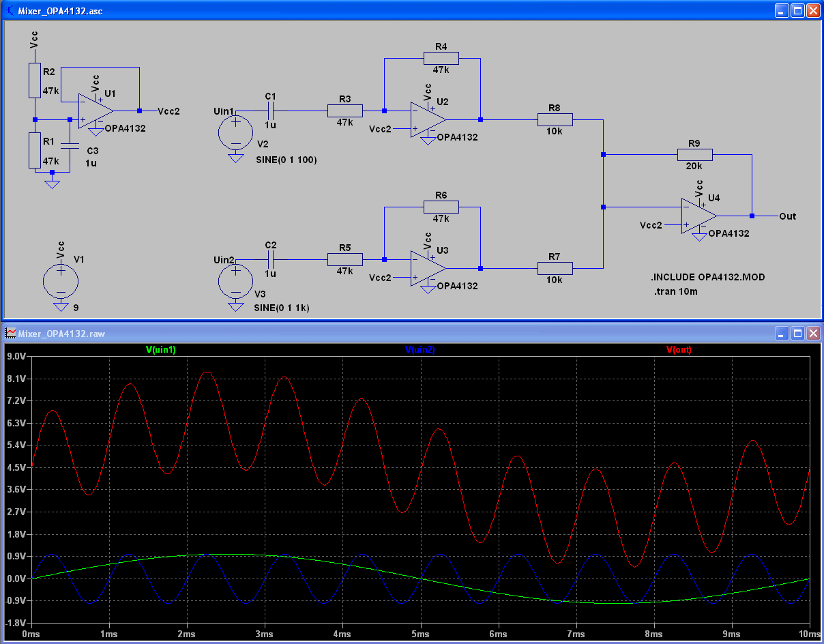Viewport: 824px width, 644px height.
Task: Close the Mixer_OPA4132.raw waveform window
Action: click(x=813, y=334)
